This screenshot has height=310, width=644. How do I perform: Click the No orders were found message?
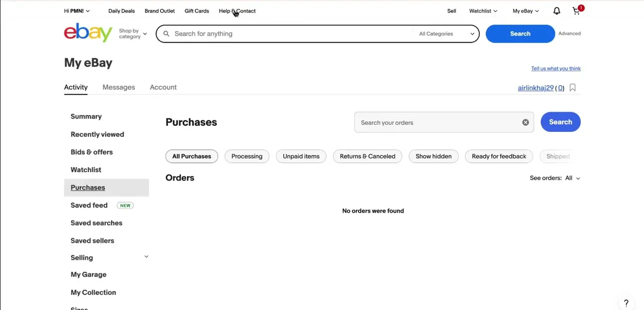[x=373, y=211]
